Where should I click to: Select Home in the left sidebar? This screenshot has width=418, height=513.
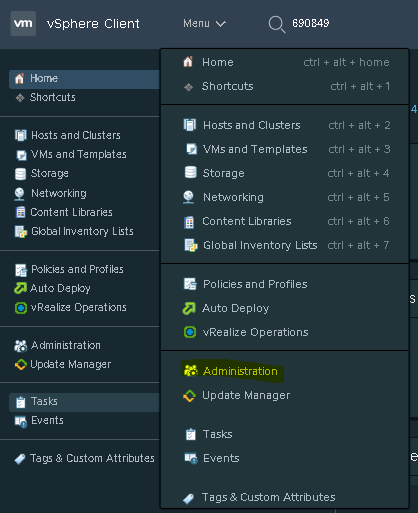point(84,79)
